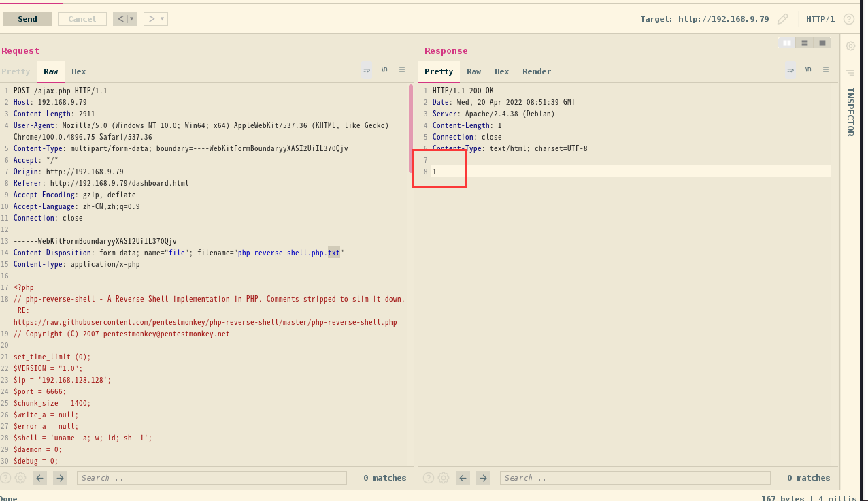Viewport: 868px width, 501px height.
Task: Open Response search settings gear
Action: [444, 478]
